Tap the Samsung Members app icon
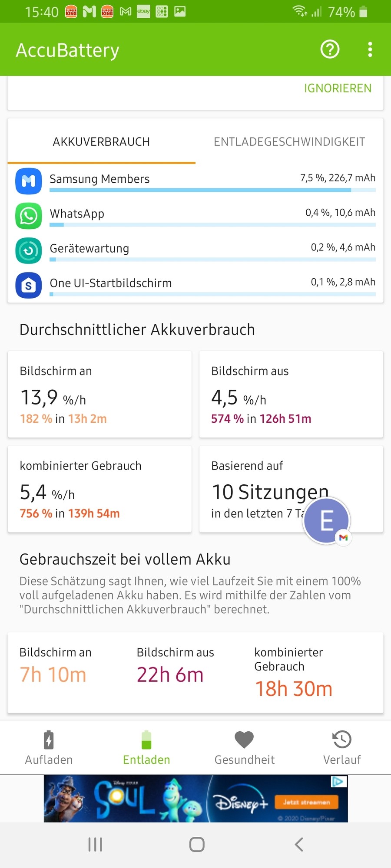Image resolution: width=391 pixels, height=868 pixels. [x=29, y=181]
